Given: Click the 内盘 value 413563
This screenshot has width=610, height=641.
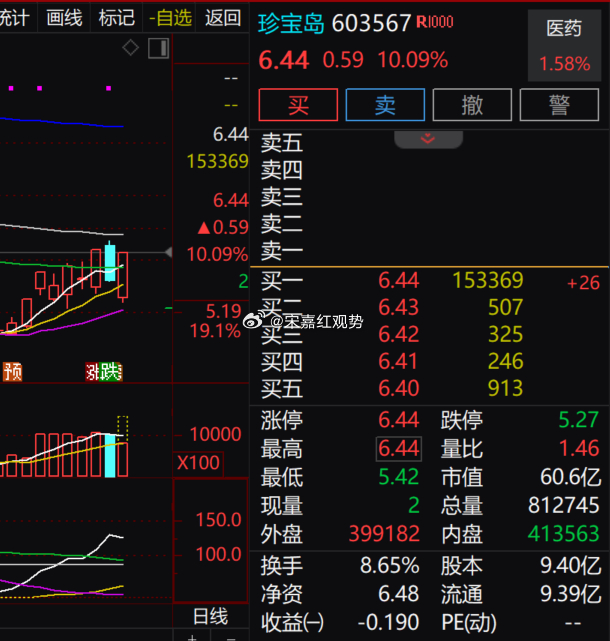Looking at the screenshot, I should [564, 533].
